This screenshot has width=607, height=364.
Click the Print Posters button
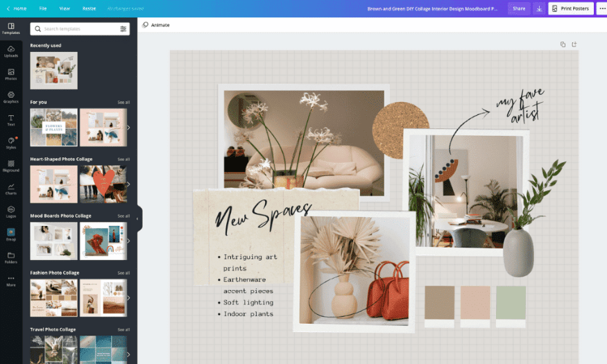click(571, 8)
